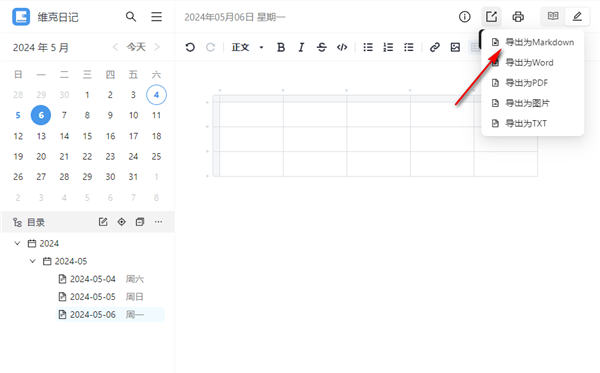Click the date title 2024年05月06日 星期一
The image size is (600, 373).
coord(235,17)
